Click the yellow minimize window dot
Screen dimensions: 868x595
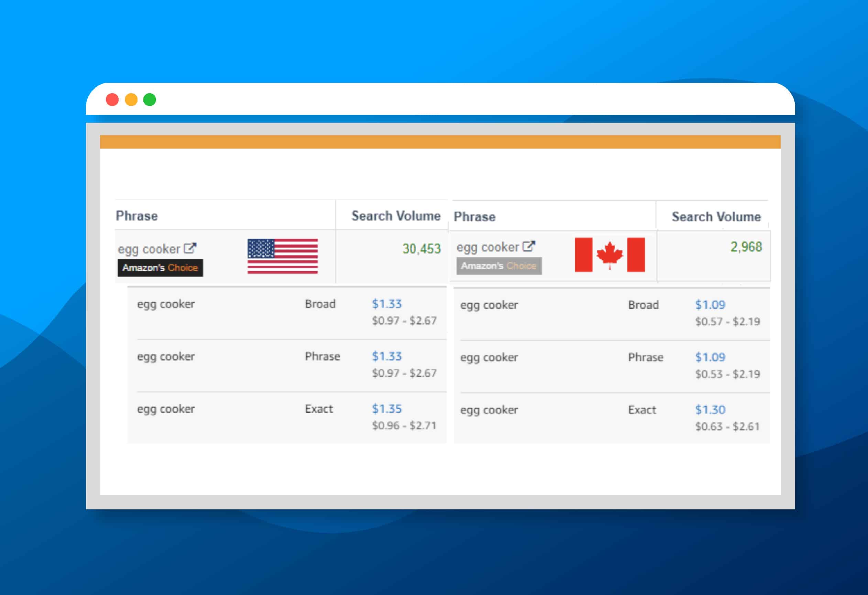coord(131,100)
